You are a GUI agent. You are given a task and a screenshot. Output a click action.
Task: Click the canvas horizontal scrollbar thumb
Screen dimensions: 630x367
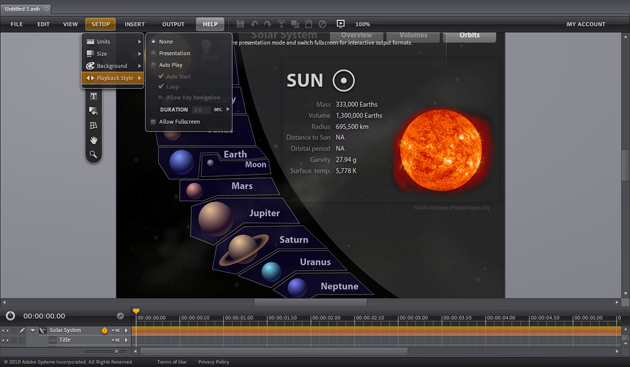310,302
